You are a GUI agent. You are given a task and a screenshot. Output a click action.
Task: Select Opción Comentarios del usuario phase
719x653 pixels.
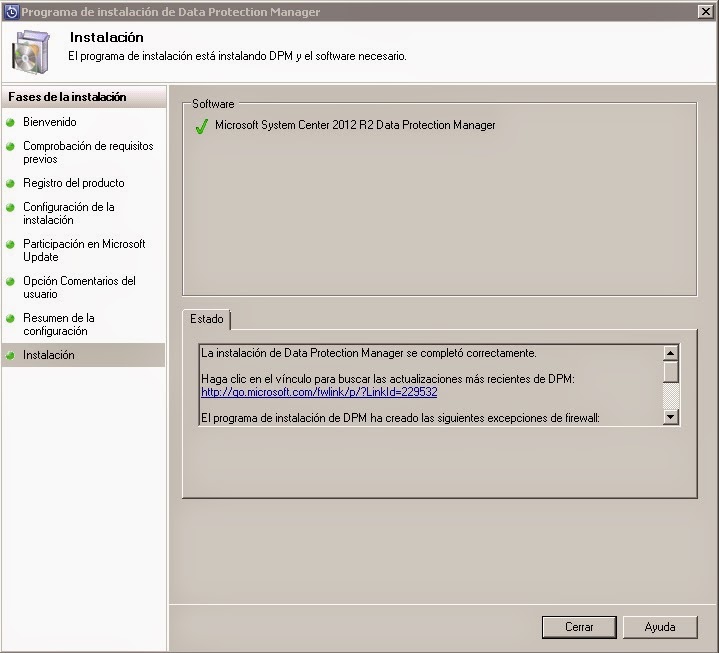(79, 288)
